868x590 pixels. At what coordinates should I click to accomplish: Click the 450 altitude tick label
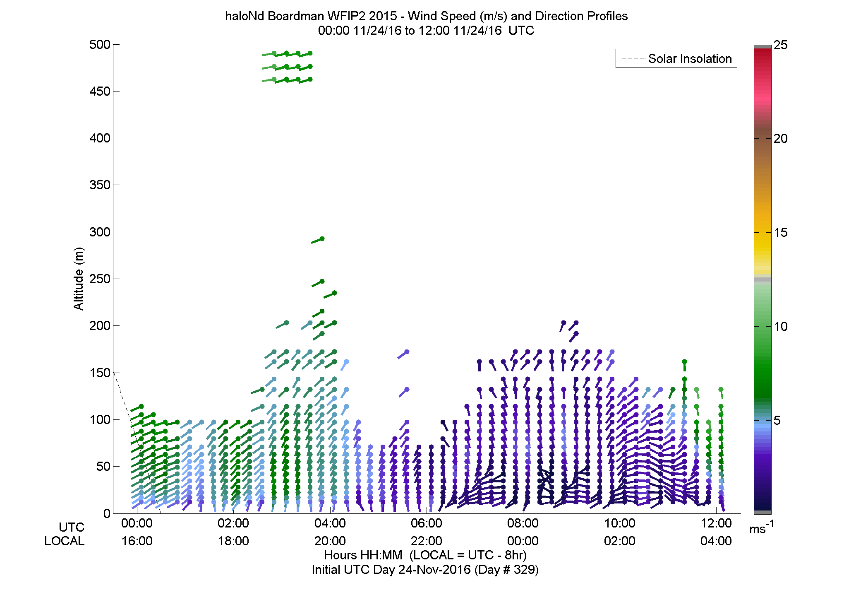pyautogui.click(x=100, y=91)
